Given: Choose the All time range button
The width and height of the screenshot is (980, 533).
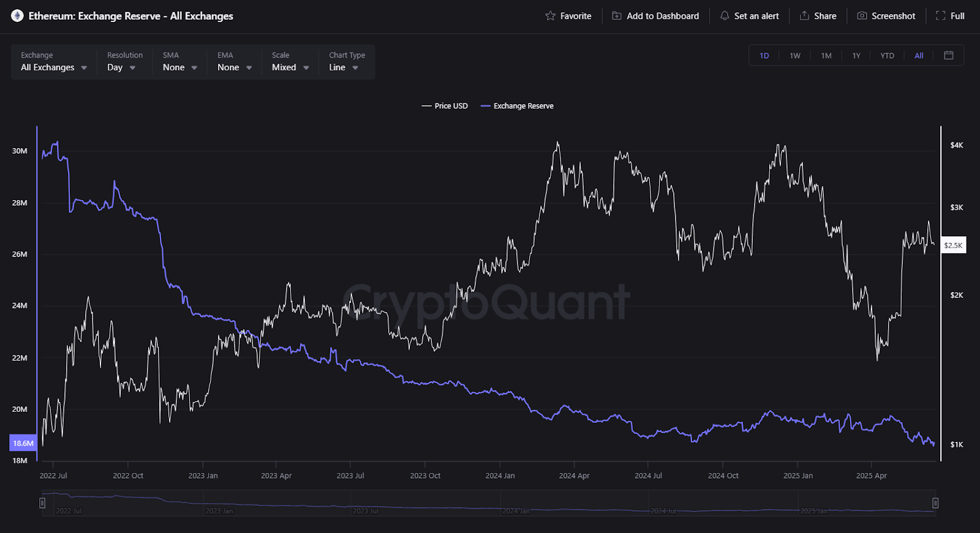Looking at the screenshot, I should click(x=919, y=56).
